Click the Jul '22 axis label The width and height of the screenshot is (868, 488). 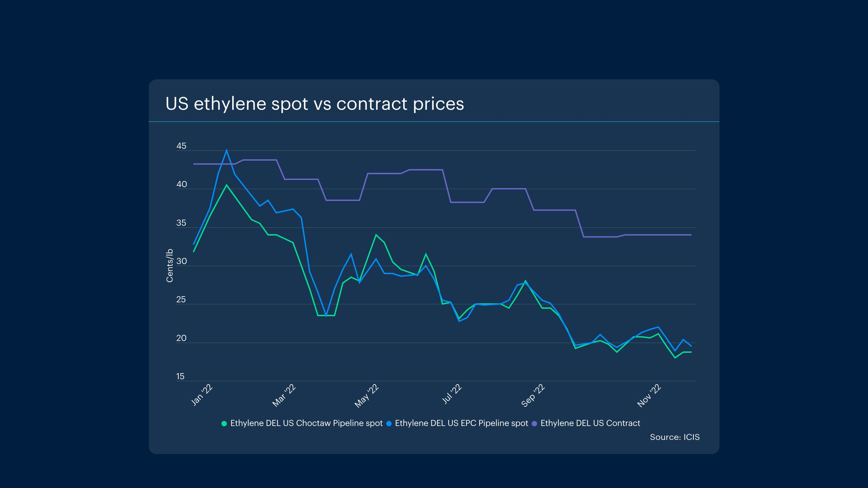[x=452, y=394]
